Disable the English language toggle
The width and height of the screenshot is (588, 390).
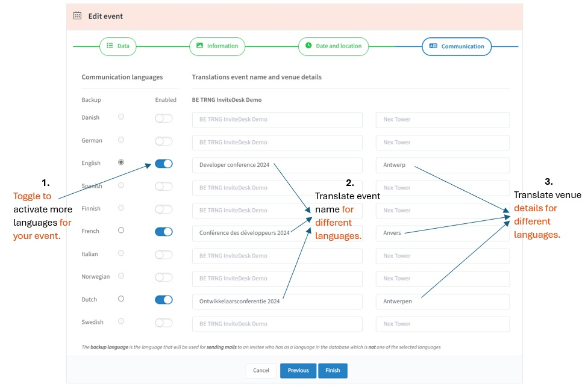click(164, 164)
